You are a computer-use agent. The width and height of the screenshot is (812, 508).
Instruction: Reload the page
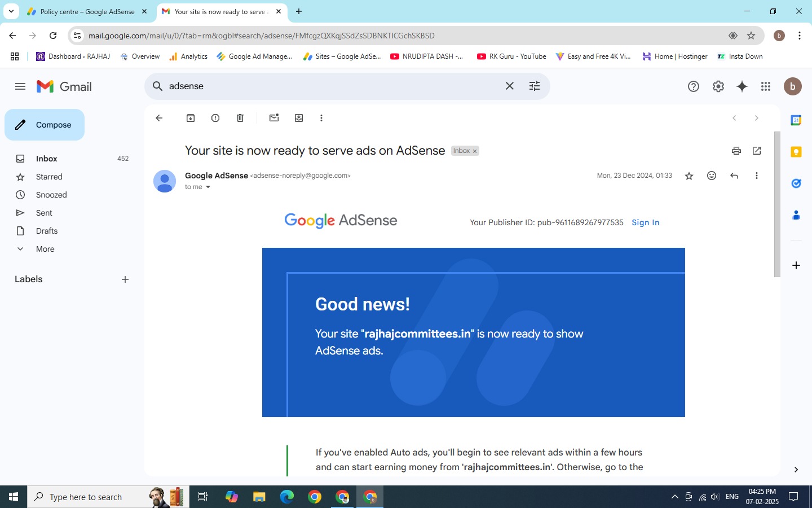coord(53,36)
